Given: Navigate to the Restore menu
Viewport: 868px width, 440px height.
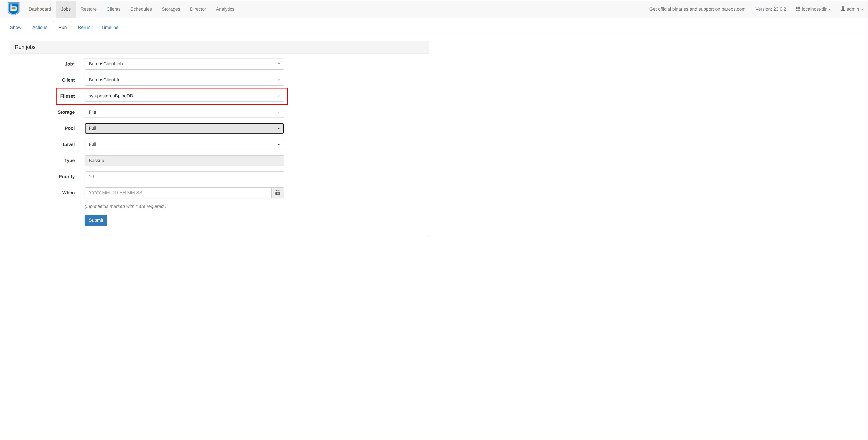Looking at the screenshot, I should (x=88, y=9).
